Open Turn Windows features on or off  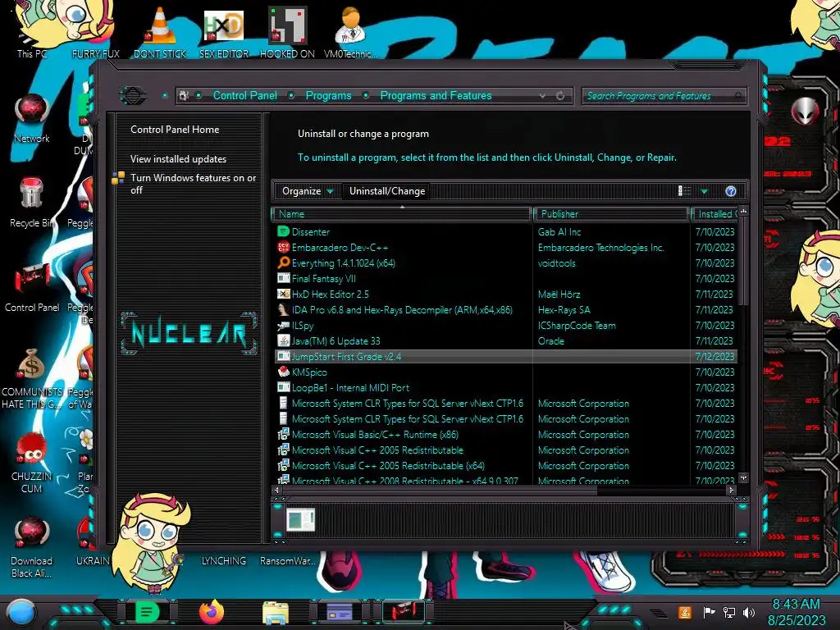[x=193, y=184]
